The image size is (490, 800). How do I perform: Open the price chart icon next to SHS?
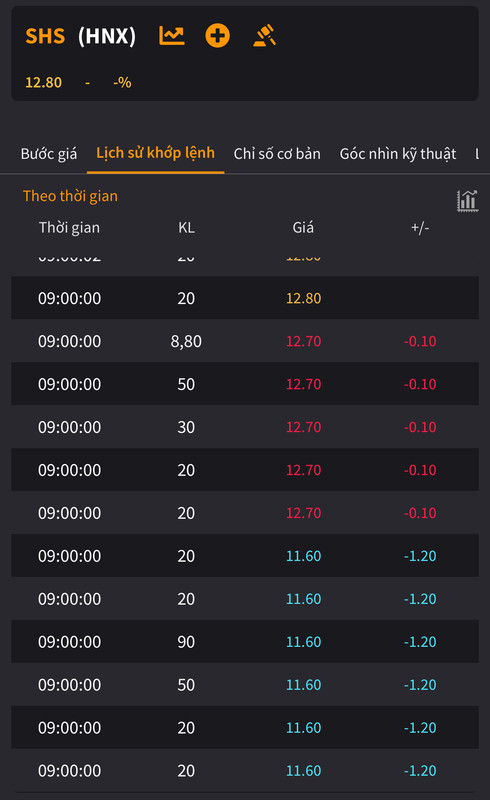pyautogui.click(x=172, y=36)
